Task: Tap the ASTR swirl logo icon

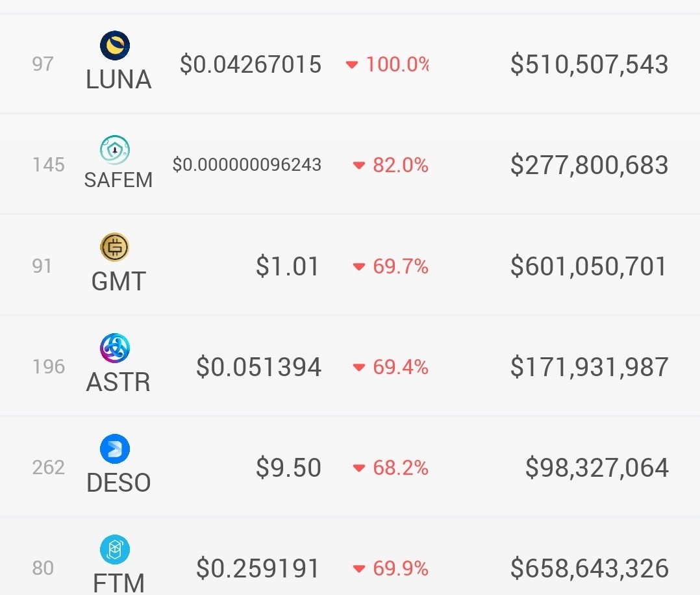Action: pyautogui.click(x=115, y=348)
